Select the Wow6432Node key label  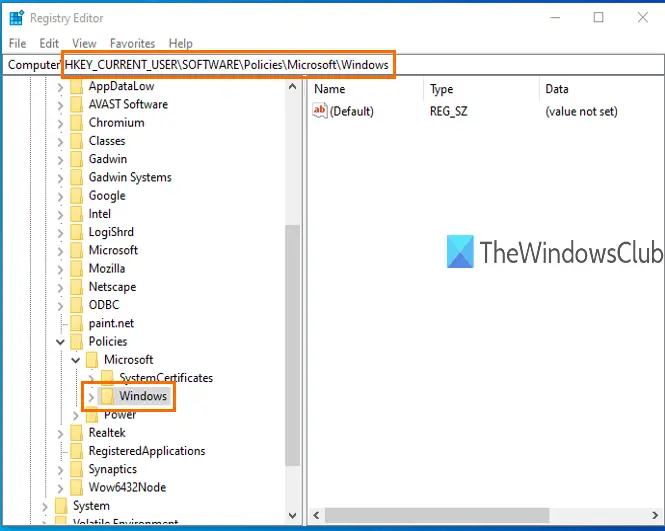click(127, 487)
